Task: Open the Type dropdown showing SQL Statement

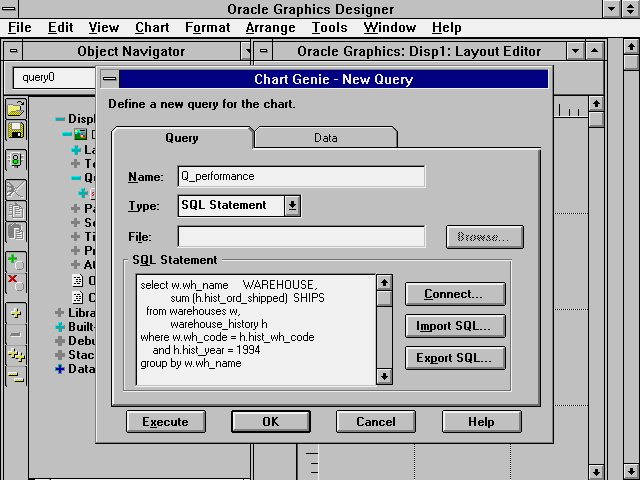Action: pyautogui.click(x=292, y=205)
